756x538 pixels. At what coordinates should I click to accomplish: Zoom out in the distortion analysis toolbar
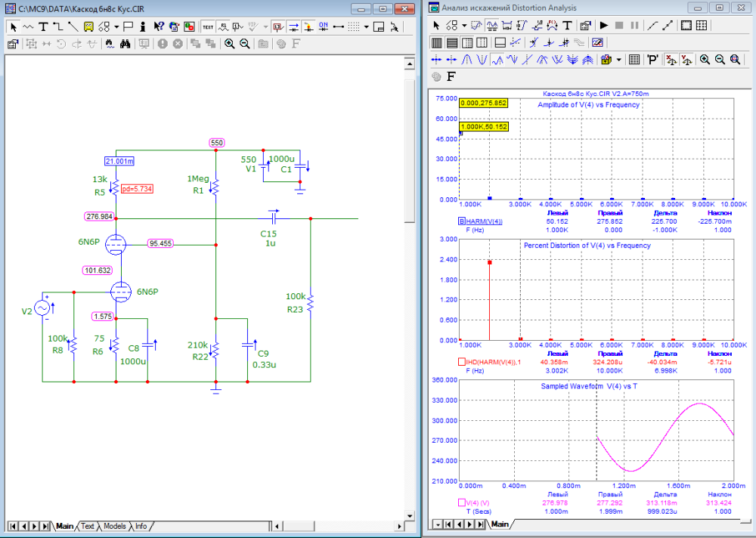coord(720,60)
